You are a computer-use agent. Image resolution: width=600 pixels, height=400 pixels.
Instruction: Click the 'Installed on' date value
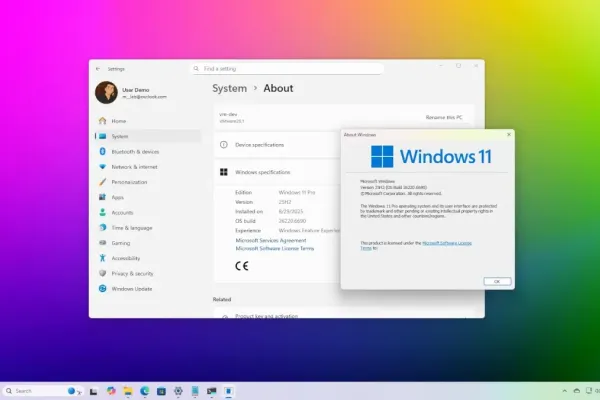(x=291, y=212)
